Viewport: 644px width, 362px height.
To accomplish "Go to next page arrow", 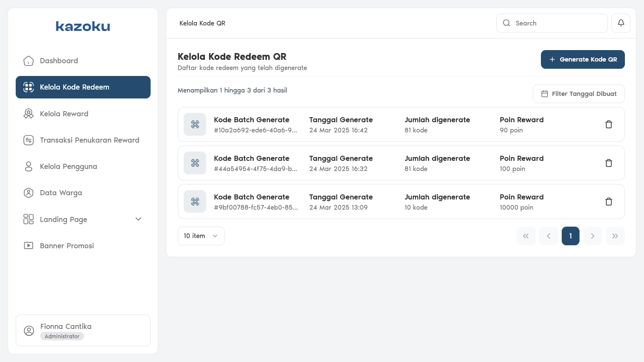I will coord(593,236).
